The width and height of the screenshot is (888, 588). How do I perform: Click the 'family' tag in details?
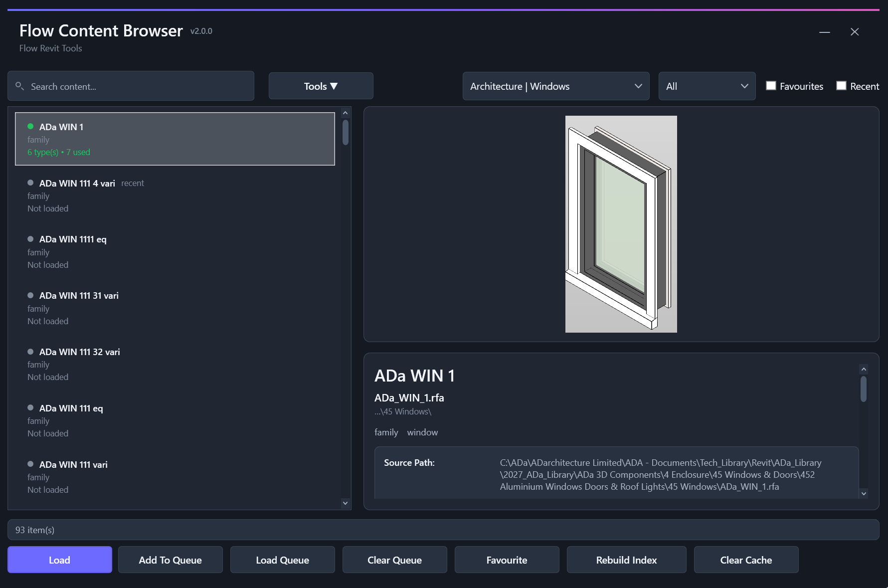(x=386, y=432)
